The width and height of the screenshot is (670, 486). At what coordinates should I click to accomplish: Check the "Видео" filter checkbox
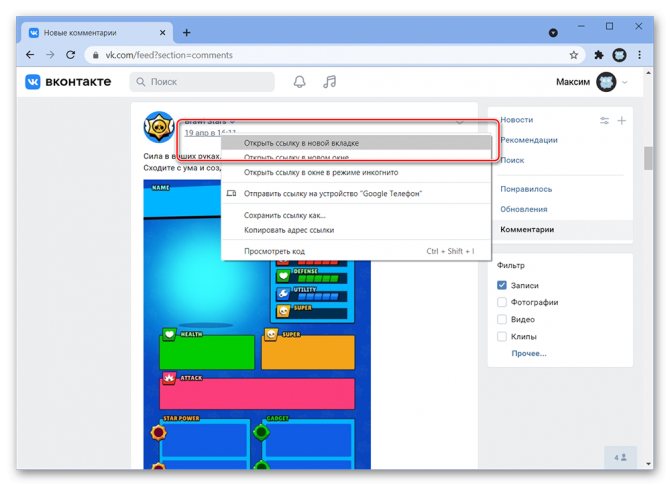click(502, 319)
